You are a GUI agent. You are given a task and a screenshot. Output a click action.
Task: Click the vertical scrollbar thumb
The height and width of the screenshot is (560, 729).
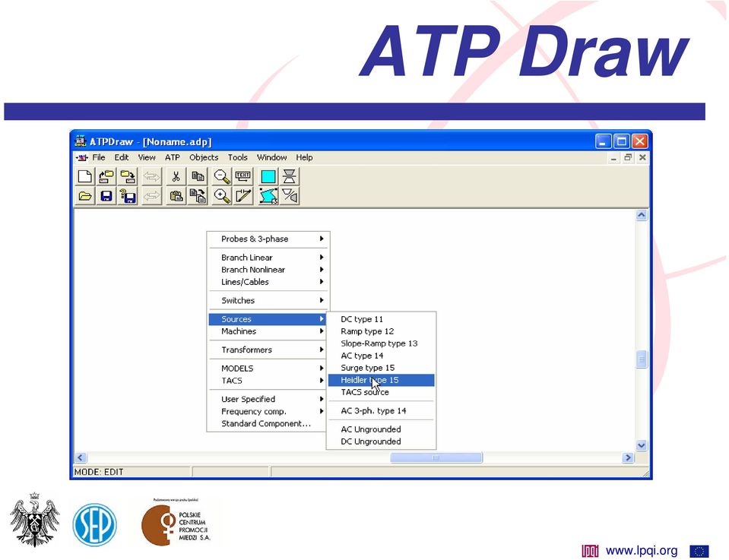(x=642, y=359)
